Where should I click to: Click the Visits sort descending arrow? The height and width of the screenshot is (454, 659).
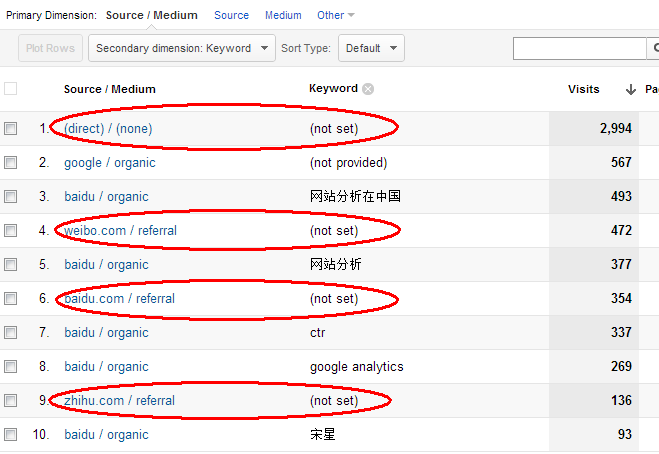631,89
